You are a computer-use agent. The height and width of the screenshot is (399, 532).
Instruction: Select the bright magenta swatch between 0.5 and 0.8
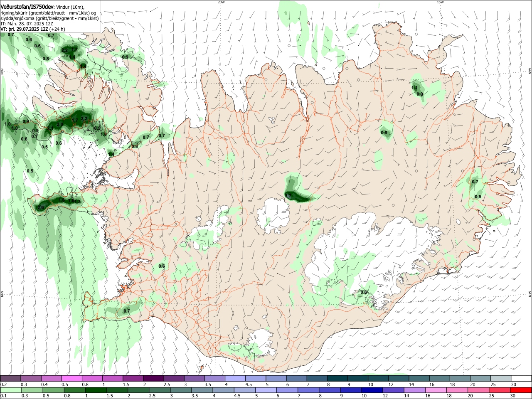71,379
